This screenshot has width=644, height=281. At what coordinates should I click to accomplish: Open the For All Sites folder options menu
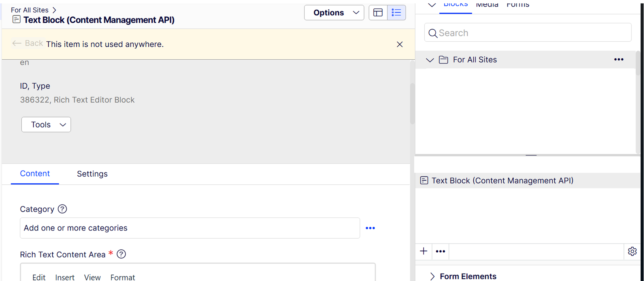coord(619,60)
